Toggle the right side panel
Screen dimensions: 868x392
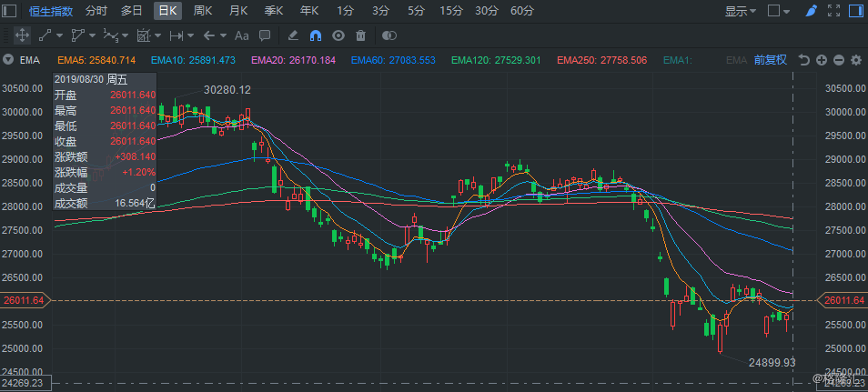click(856, 12)
